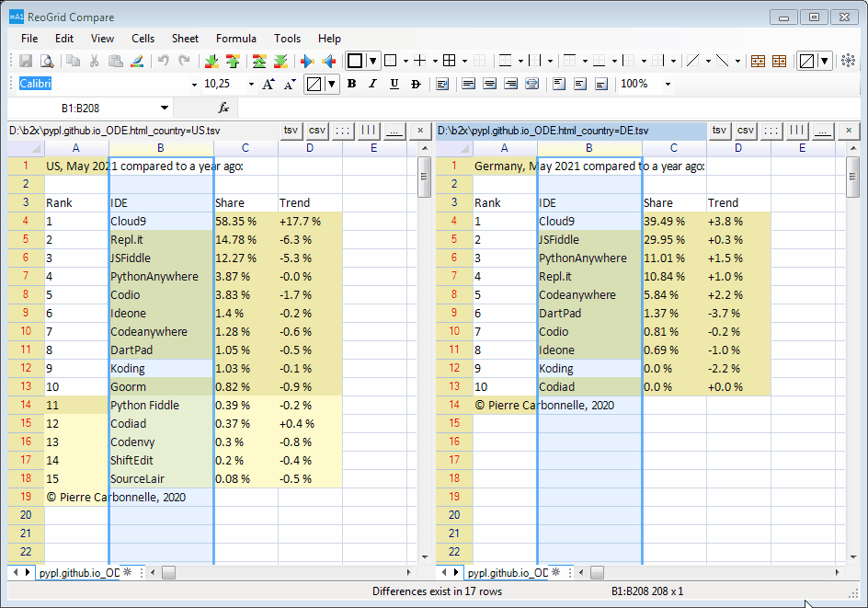Toggle center text horizontally
Image resolution: width=868 pixels, height=608 pixels.
coord(489,85)
